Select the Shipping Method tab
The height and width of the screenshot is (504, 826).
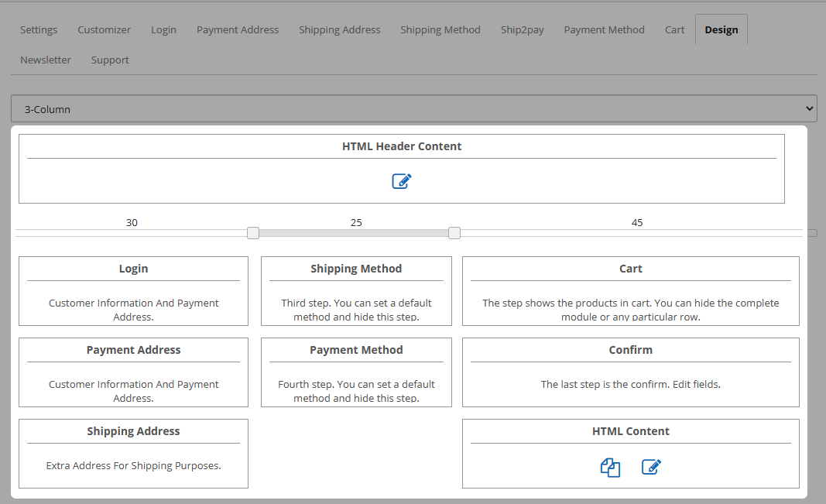tap(440, 30)
